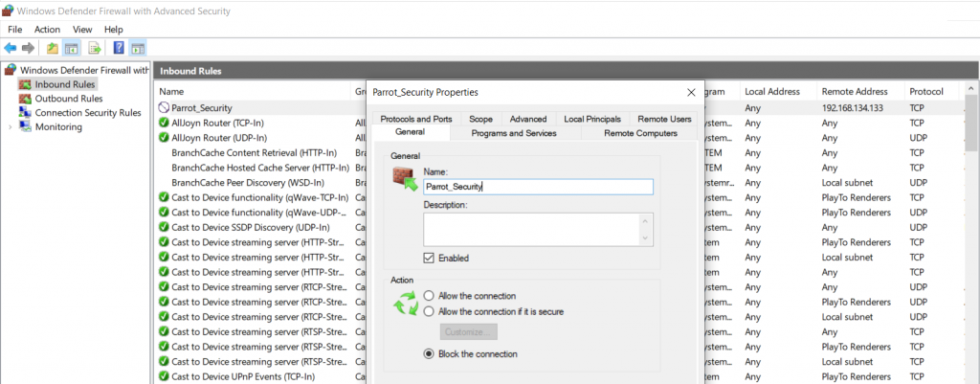Select Allow the connection if it is secure
Image resolution: width=980 pixels, height=384 pixels.
[429, 311]
